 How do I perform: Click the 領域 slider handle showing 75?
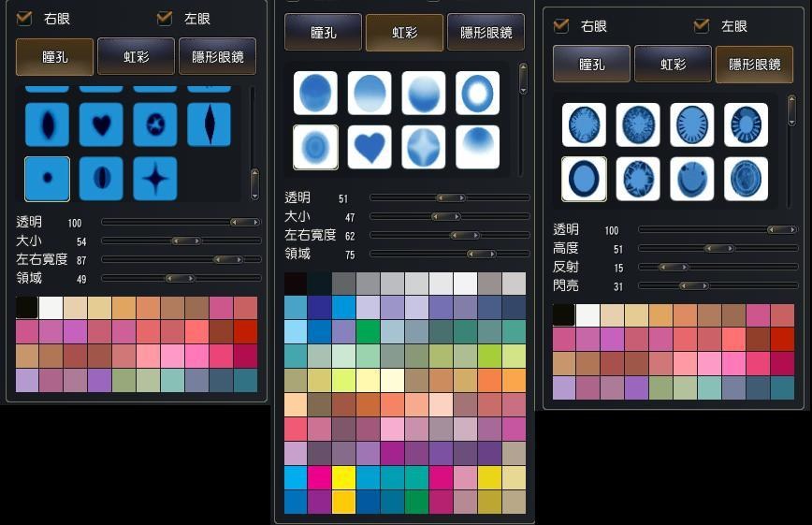[482, 254]
